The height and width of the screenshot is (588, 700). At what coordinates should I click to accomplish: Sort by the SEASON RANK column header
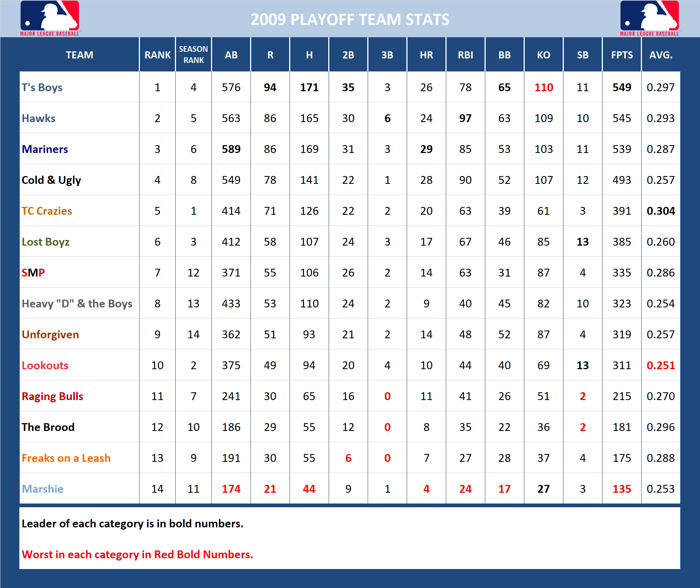click(193, 55)
